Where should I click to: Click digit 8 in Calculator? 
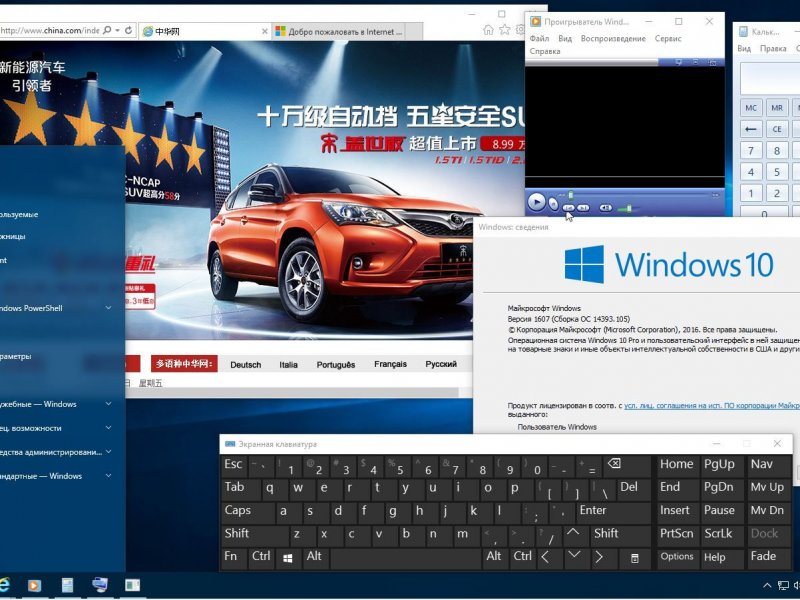777,151
